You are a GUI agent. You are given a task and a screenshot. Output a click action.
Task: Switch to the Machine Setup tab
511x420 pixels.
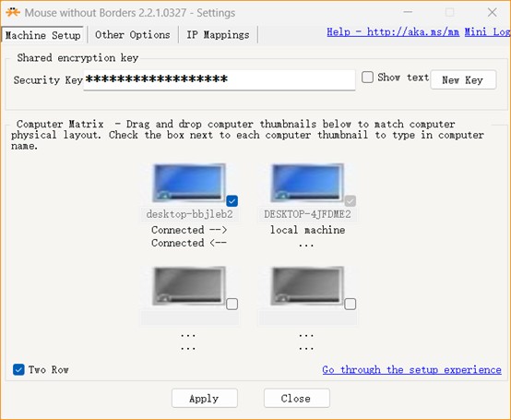[42, 35]
